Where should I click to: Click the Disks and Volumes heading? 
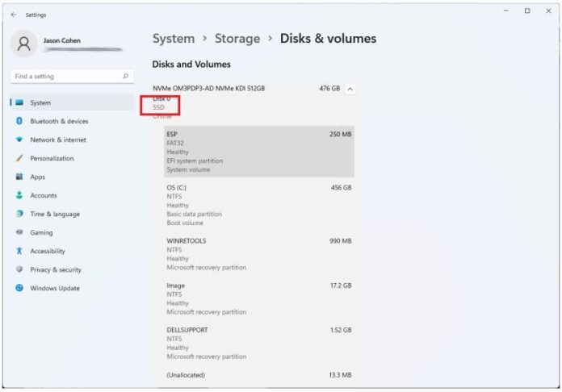191,65
